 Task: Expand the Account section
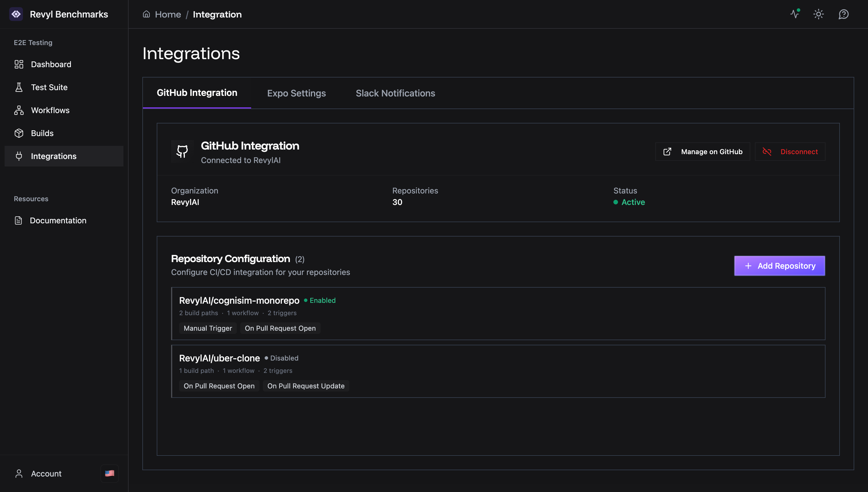pos(46,473)
